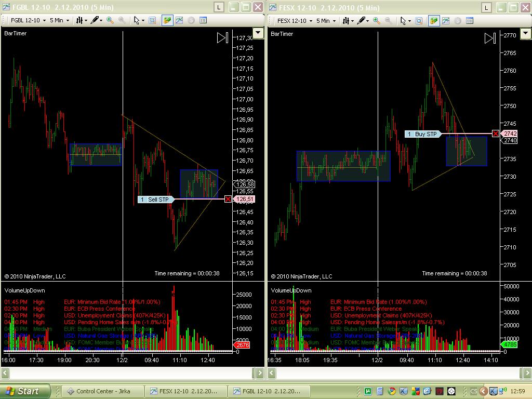Click strategies coin icon in FESX toolbar
This screenshot has width=532, height=399.
[x=458, y=21]
